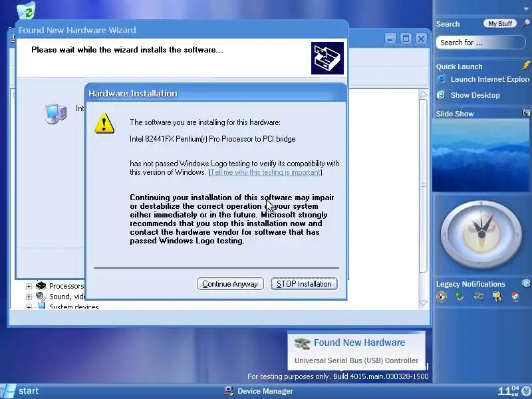Open 'Tell me why this testing is important' link
532x399 pixels.
265,172
